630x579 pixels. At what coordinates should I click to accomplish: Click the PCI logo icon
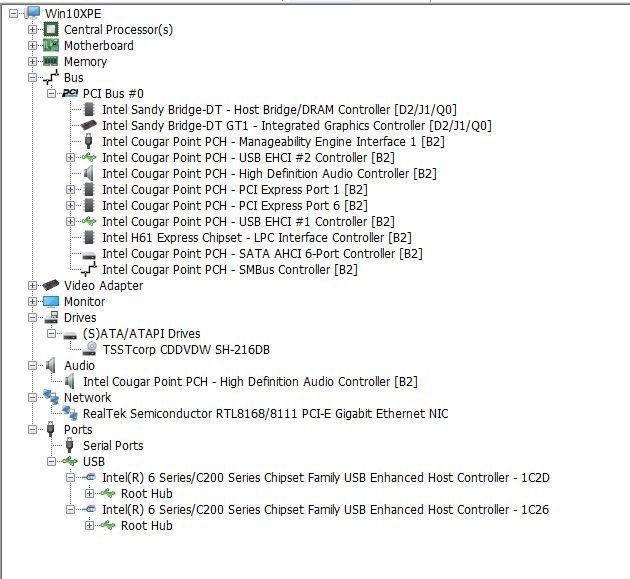point(70,93)
